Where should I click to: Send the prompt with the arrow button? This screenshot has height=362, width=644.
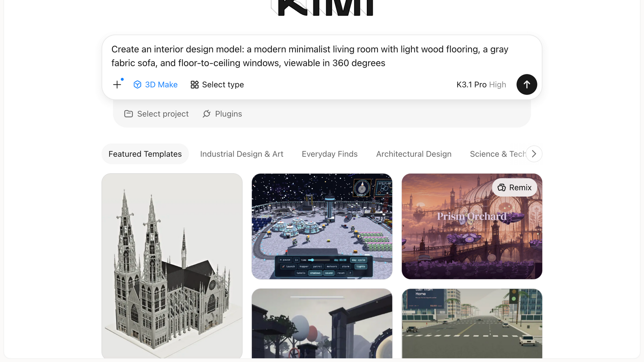point(527,85)
